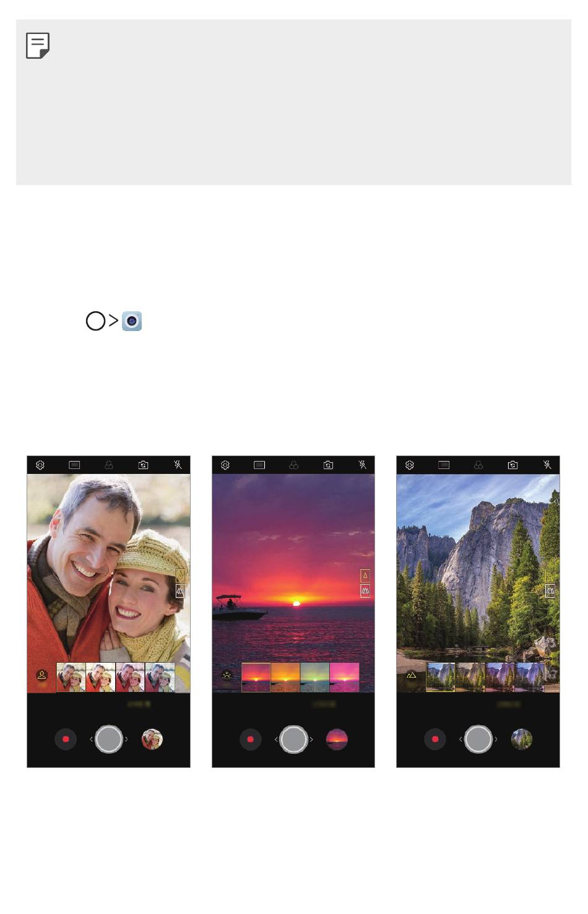Tap aspect ratio icon on portrait screen

click(75, 465)
